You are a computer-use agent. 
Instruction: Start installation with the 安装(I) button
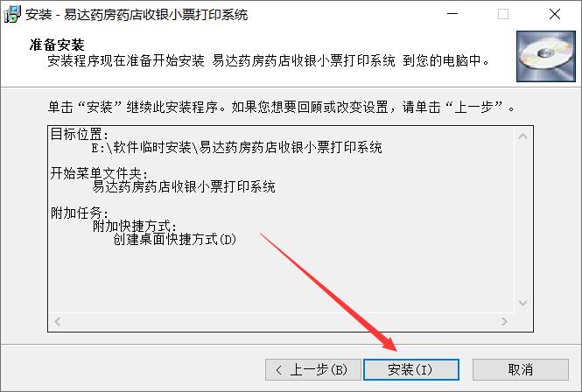(x=411, y=370)
